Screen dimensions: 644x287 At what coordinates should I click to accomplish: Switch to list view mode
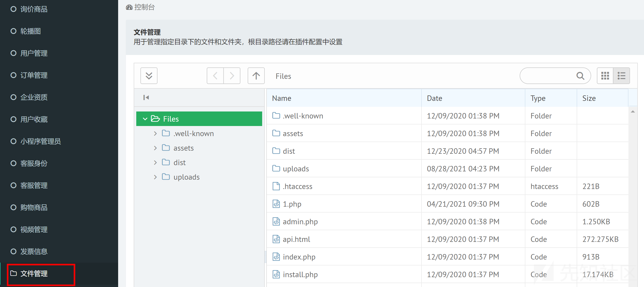(x=621, y=76)
